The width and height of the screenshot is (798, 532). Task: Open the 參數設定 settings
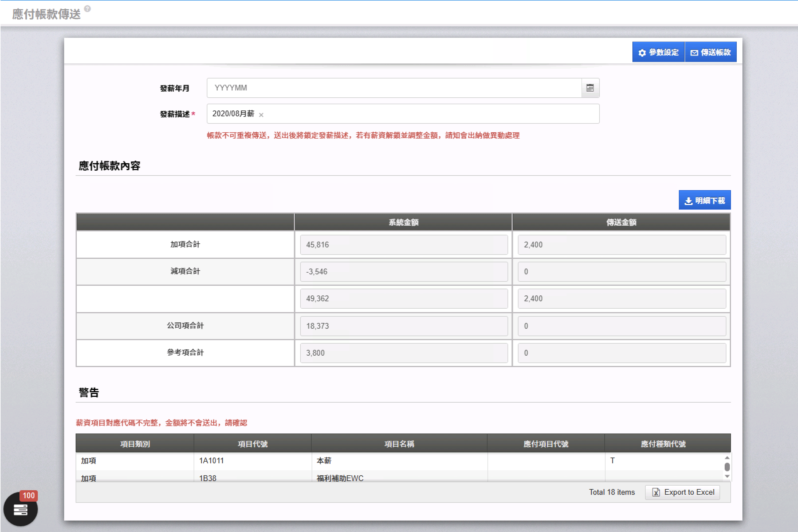(658, 52)
